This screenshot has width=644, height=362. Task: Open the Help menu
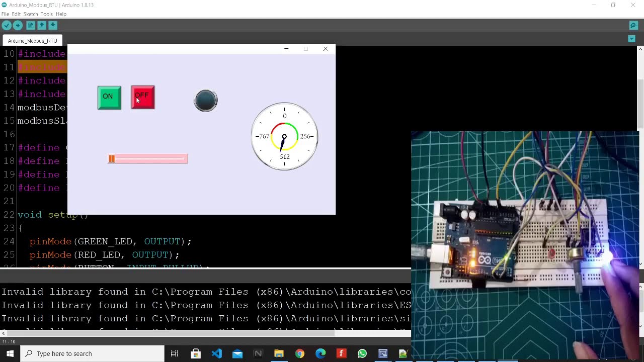tap(61, 14)
